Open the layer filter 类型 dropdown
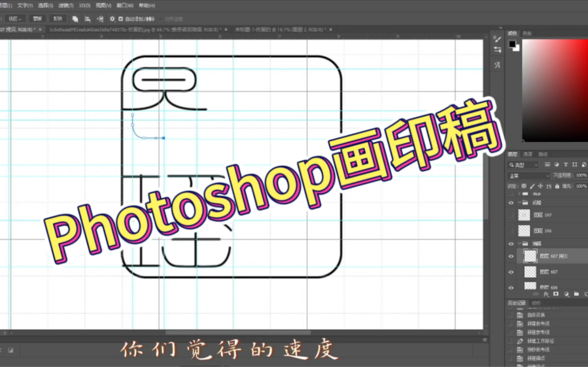 click(523, 165)
